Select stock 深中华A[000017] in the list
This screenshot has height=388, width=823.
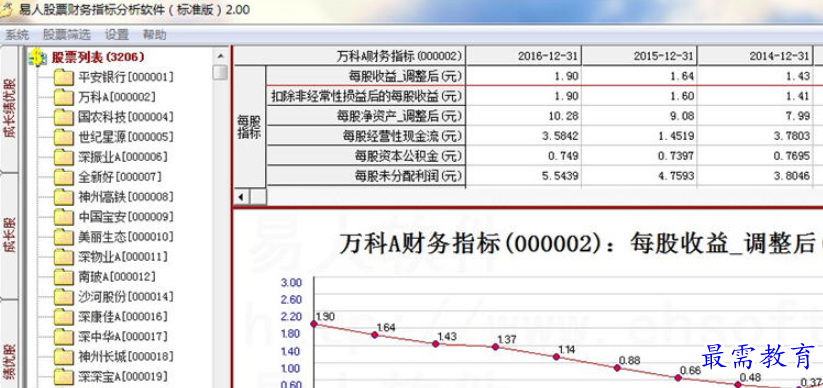[122, 337]
